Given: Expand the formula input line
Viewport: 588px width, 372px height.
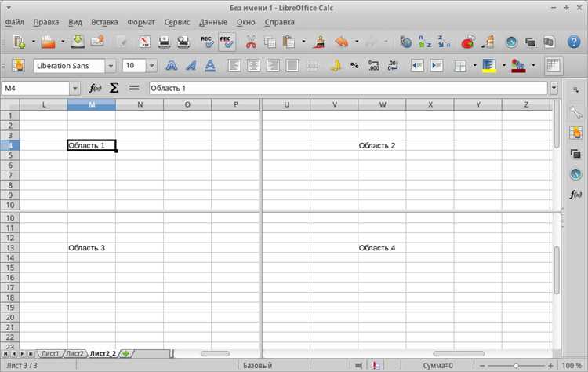Looking at the screenshot, I should point(554,88).
